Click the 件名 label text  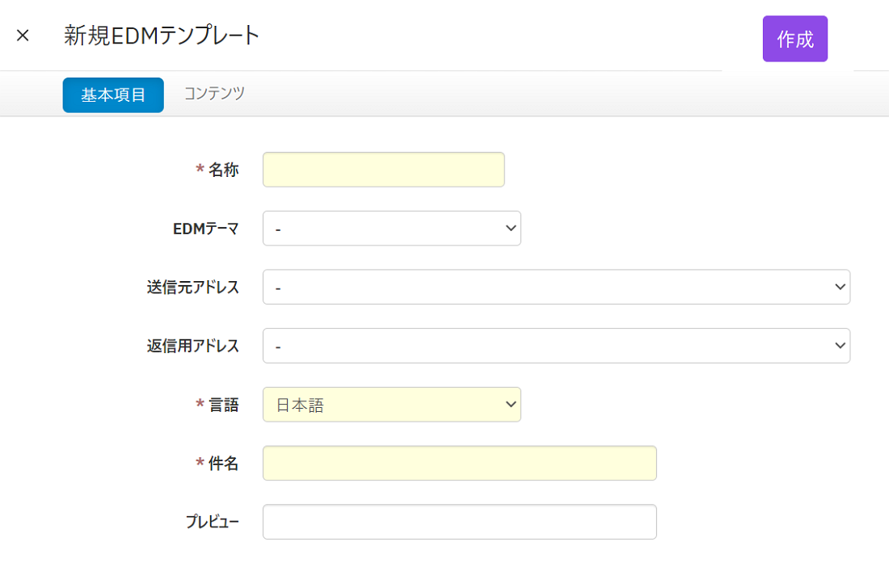pos(224,464)
